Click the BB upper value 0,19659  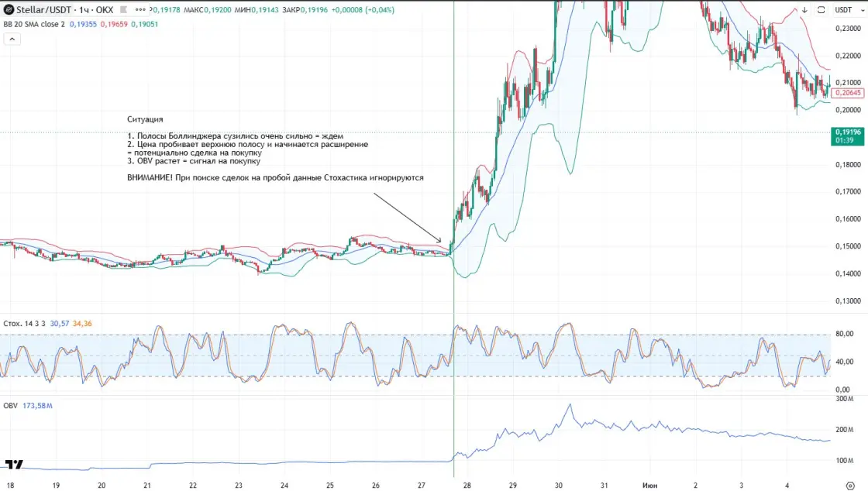(114, 24)
